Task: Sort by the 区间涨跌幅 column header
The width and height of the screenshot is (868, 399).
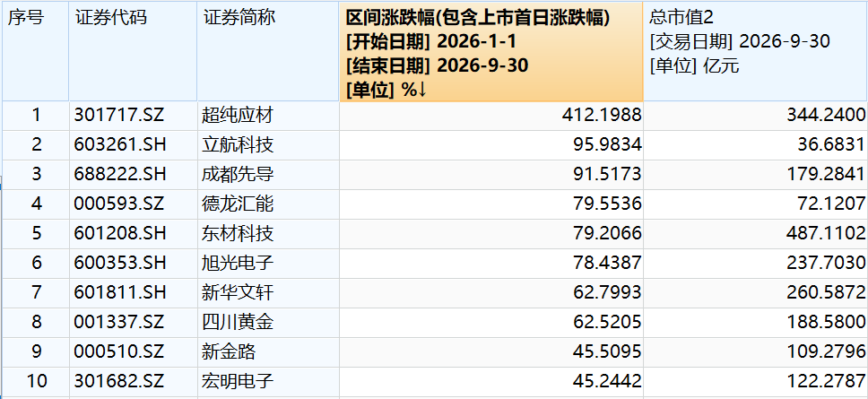Action: click(x=491, y=51)
